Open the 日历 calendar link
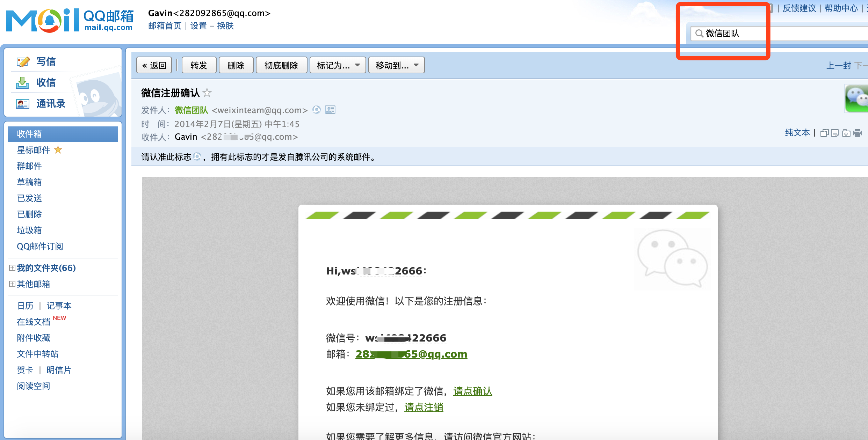The width and height of the screenshot is (868, 440). click(25, 306)
